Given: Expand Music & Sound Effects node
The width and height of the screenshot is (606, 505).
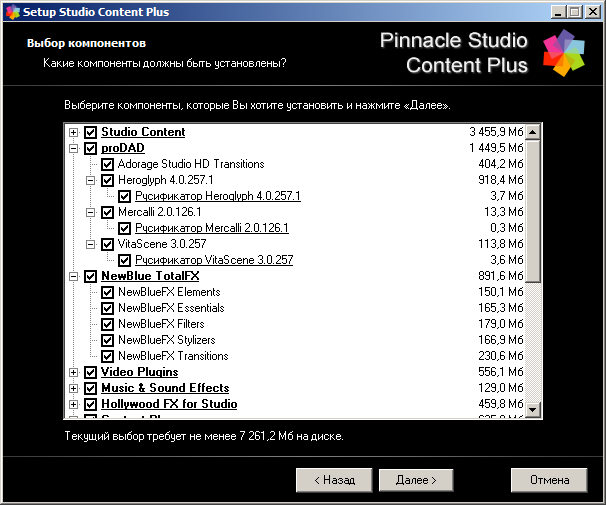Looking at the screenshot, I should coord(73,389).
